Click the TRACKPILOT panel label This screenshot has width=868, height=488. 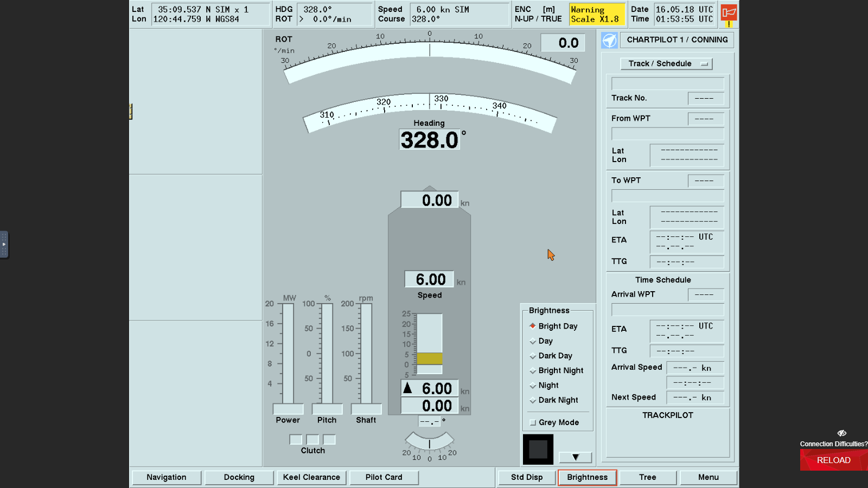[668, 415]
